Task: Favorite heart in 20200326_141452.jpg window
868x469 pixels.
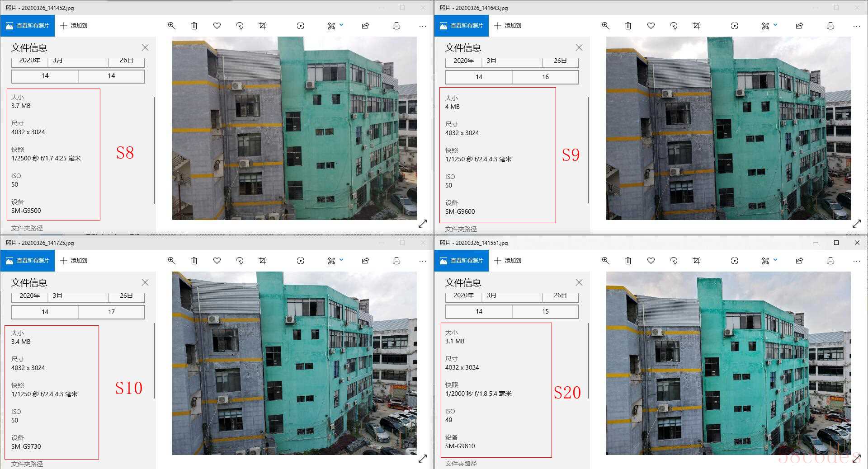Action: [217, 26]
